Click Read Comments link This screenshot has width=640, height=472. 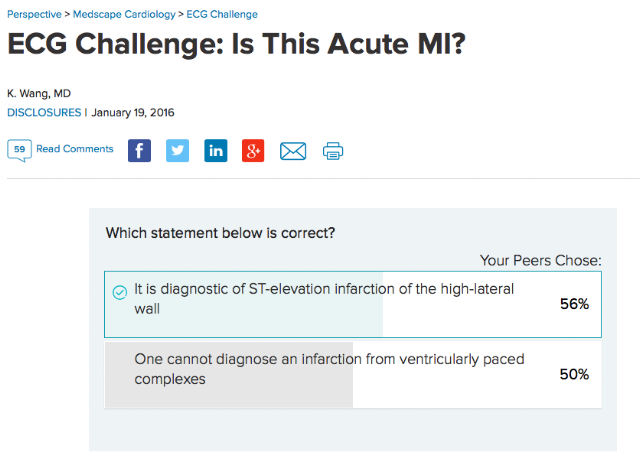coord(75,149)
